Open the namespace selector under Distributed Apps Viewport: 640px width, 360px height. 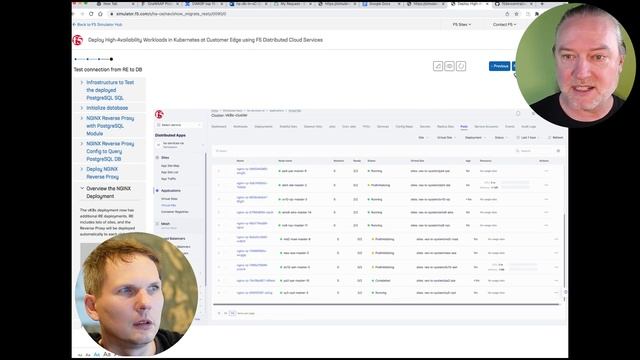click(x=180, y=145)
